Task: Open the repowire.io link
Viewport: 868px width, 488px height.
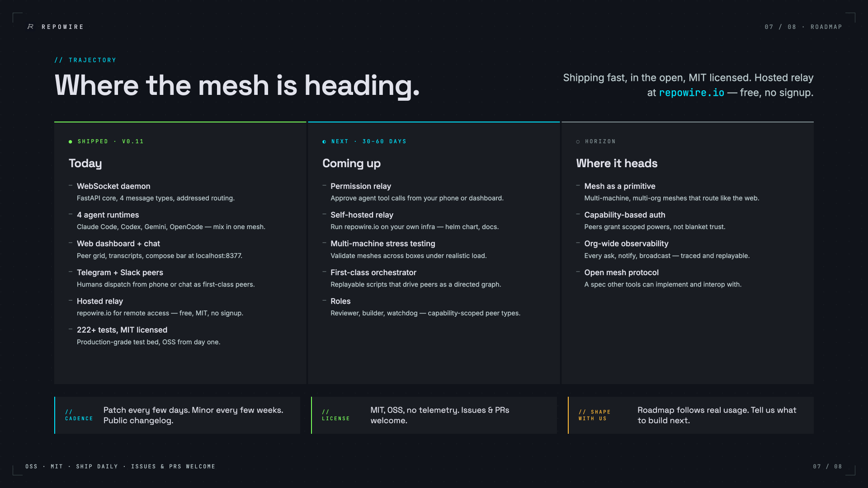Action: tap(691, 93)
